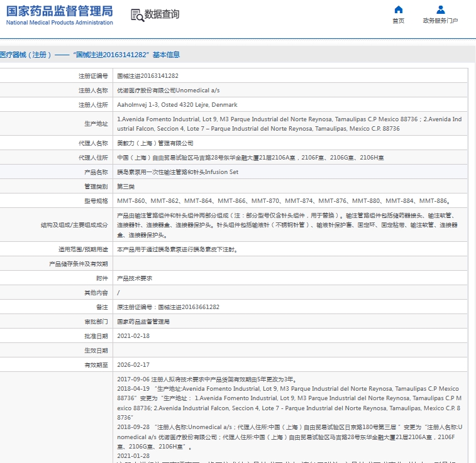This screenshot has width=476, height=463.
Task: Click the 产品储存条件及有效期 label
Action: (79, 264)
